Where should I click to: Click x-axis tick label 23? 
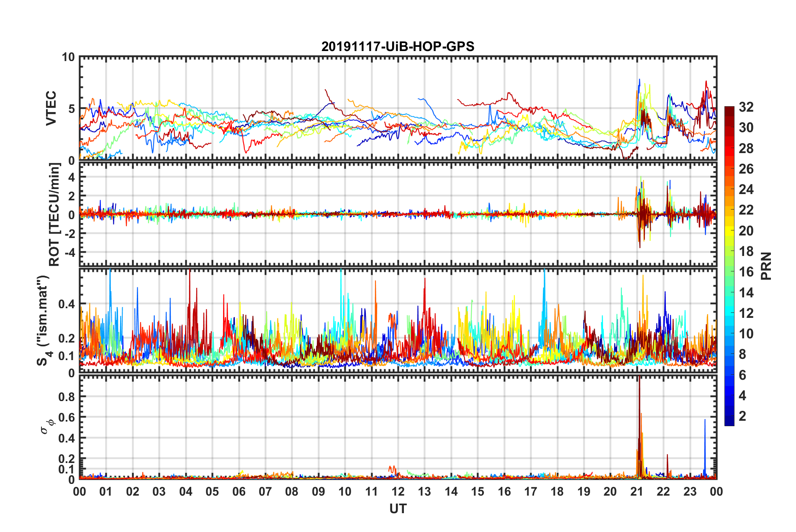(690, 491)
